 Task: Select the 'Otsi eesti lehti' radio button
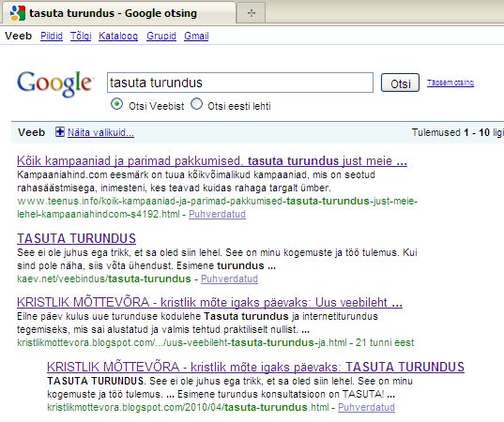(x=196, y=104)
